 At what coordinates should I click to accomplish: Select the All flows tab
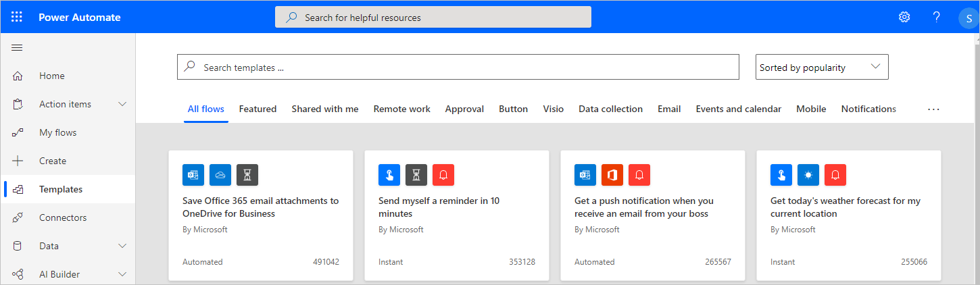coord(206,109)
